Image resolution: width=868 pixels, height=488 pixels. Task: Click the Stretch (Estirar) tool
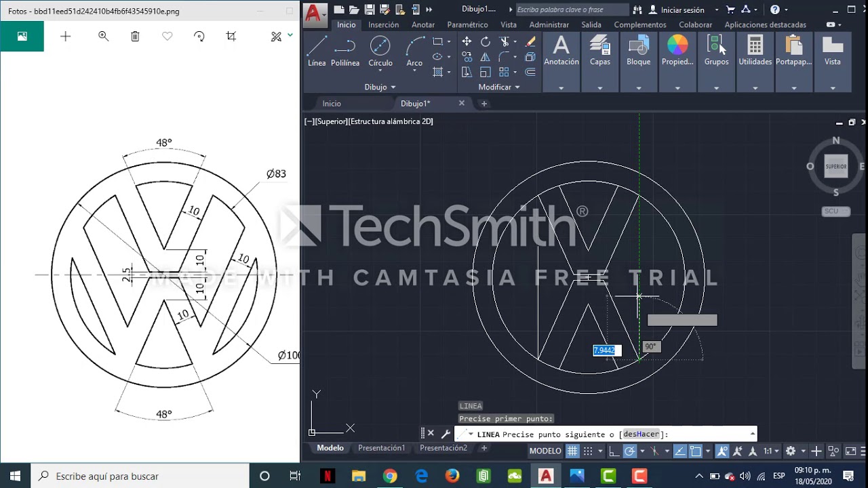(467, 72)
